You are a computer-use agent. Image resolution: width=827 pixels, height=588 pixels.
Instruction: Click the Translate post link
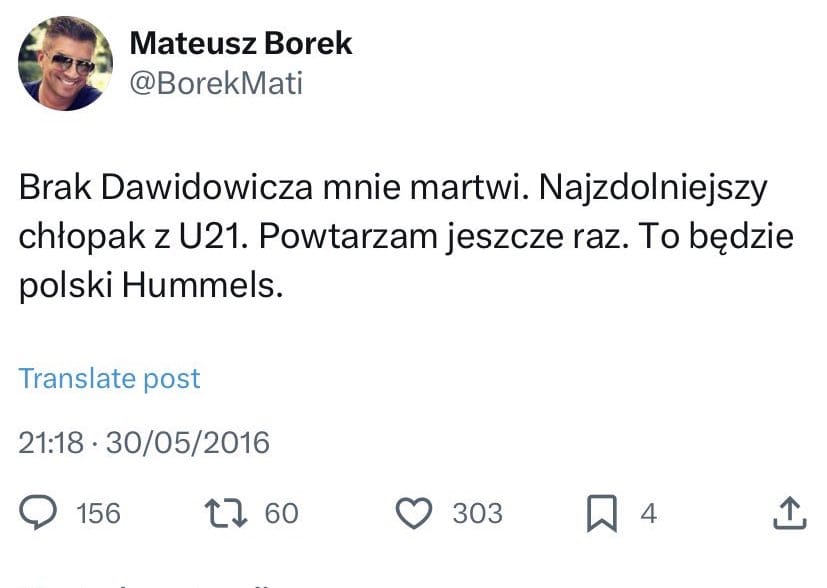tap(109, 379)
